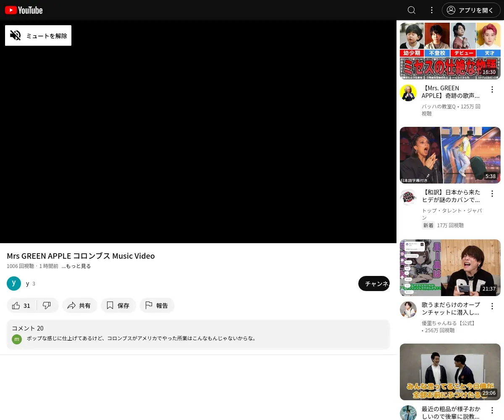Play the 5:38 talent show thumbnail
Image resolution: width=504 pixels, height=420 pixels.
pyautogui.click(x=450, y=155)
